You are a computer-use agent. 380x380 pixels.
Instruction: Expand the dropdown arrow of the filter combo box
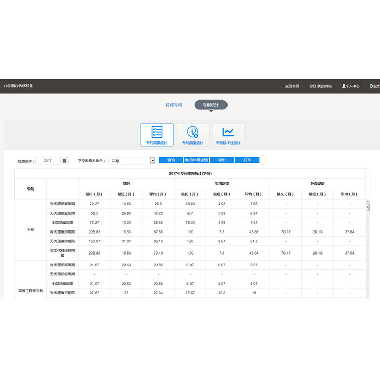pos(152,161)
